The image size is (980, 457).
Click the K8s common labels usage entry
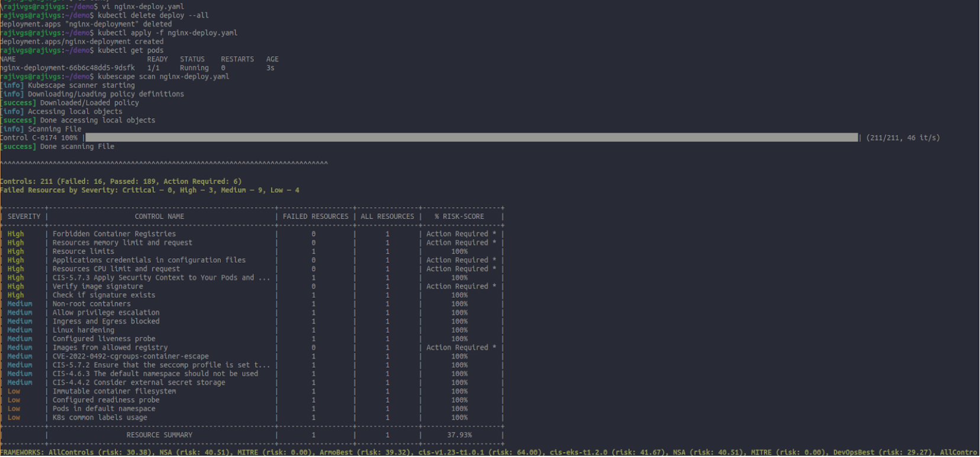(x=99, y=418)
